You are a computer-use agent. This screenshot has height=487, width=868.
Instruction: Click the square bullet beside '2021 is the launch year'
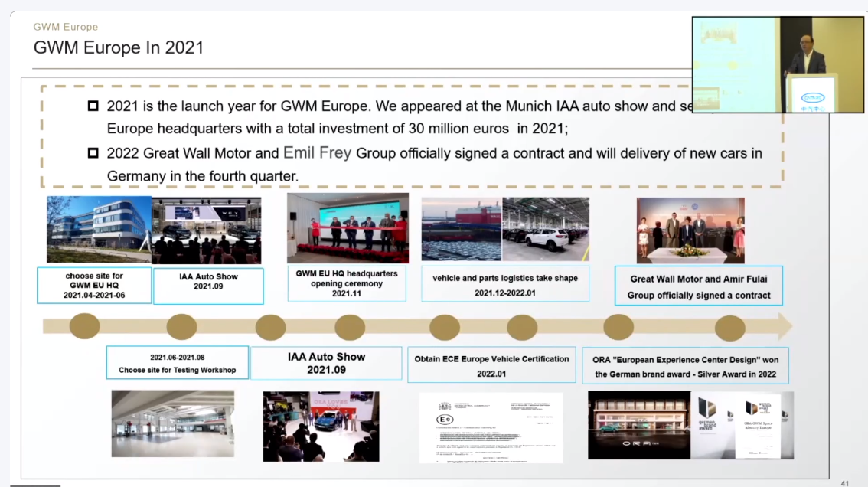coord(93,105)
